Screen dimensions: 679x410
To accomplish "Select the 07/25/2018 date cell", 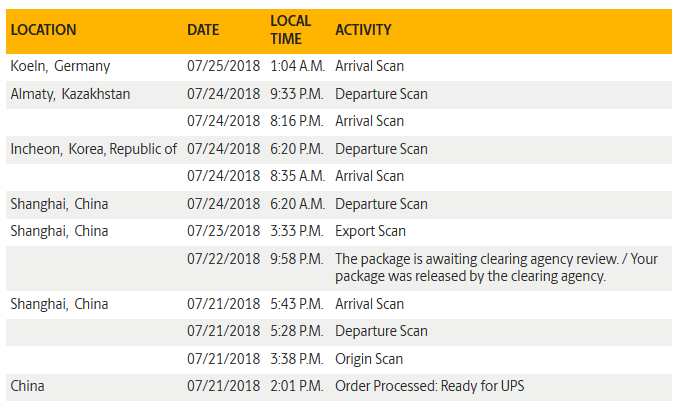I will coord(223,66).
